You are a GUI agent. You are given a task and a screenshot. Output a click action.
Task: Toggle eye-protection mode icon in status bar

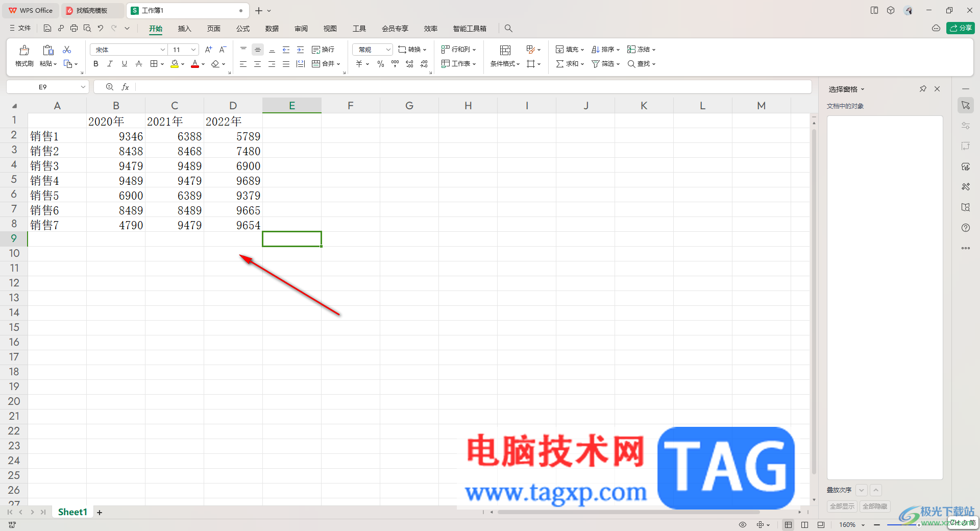click(x=743, y=525)
